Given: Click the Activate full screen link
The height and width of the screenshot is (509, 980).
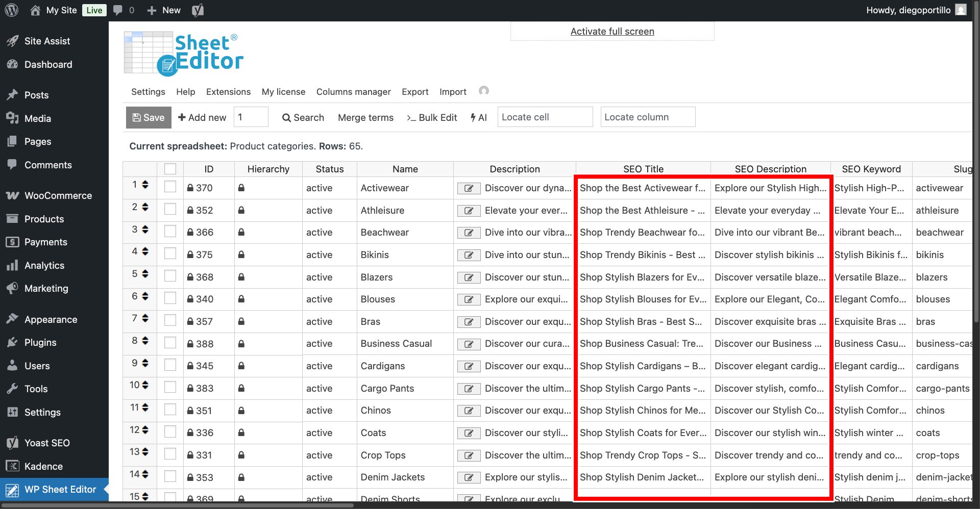Looking at the screenshot, I should (x=612, y=31).
